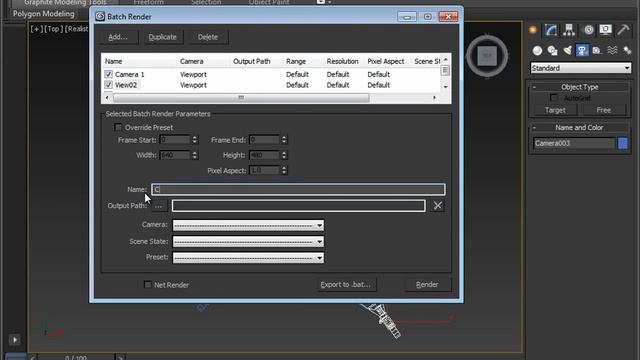Click the list scroll-down arrow
Viewport: 640px width, 360px height.
pyautogui.click(x=446, y=87)
